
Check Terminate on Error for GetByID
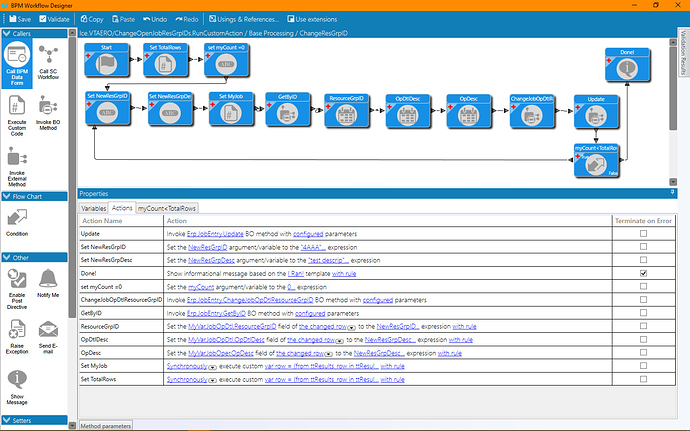pyautogui.click(x=643, y=313)
